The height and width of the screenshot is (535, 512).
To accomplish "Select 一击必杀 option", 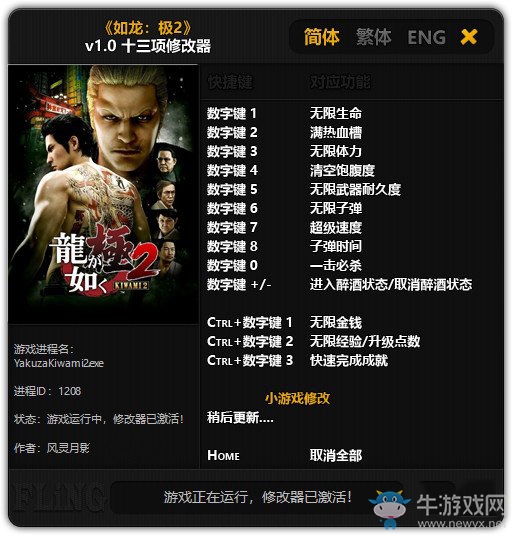I will click(336, 265).
